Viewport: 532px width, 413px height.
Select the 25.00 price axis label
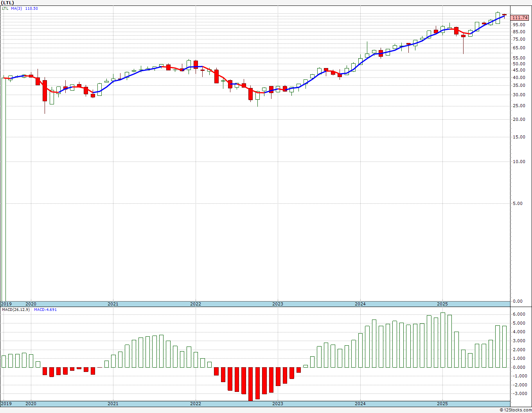pyautogui.click(x=518, y=106)
